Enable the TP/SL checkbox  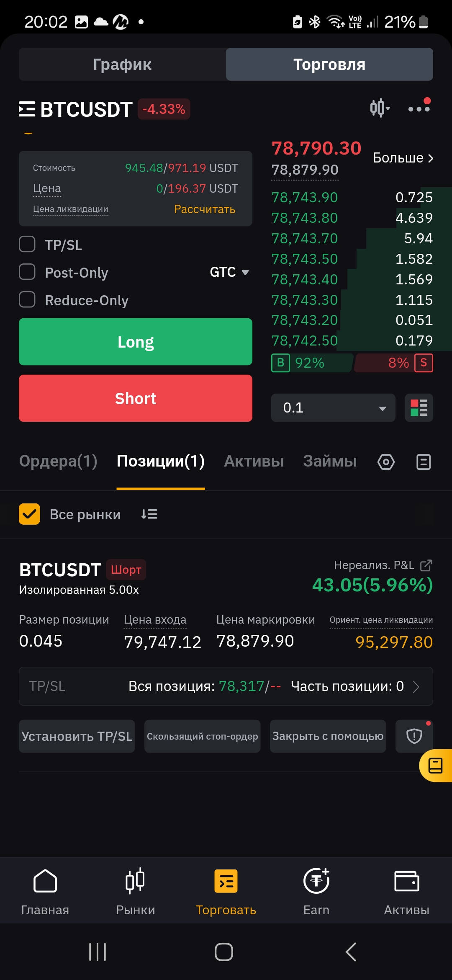click(x=27, y=244)
